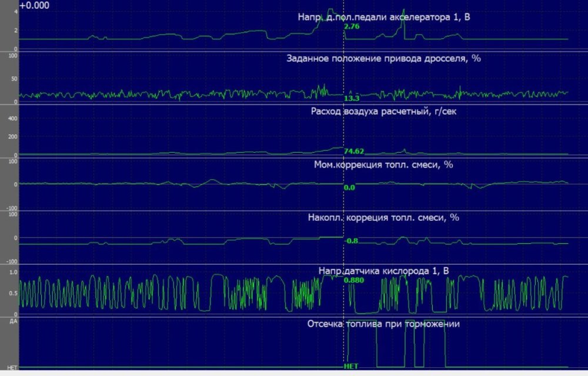The height and width of the screenshot is (376, 588).
Task: Click the 0.880 oxygen sensor value
Action: pyautogui.click(x=354, y=280)
